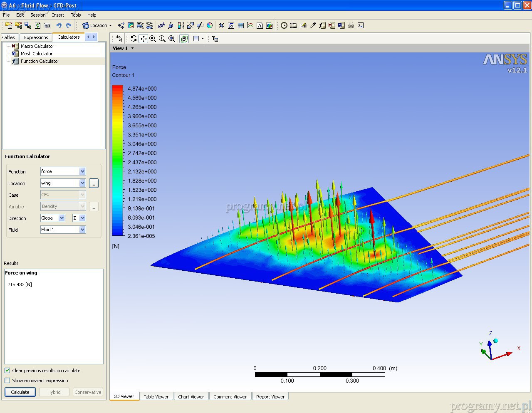Activate the Rotate view tool
The width and height of the screenshot is (532, 413).
pos(134,39)
